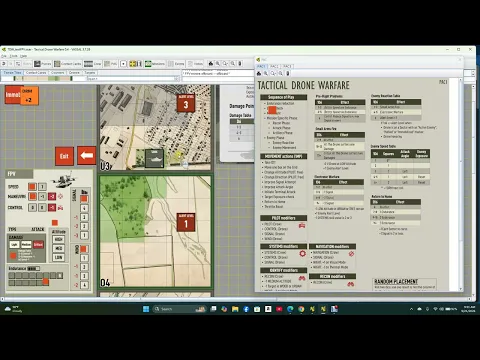Click the red Exit button on map
The image size is (480, 360).
64,156
